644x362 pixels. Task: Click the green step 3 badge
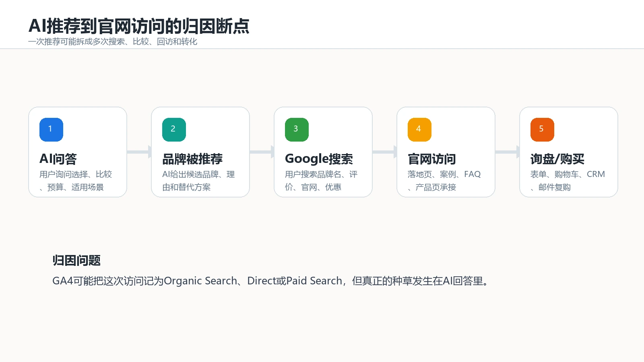click(x=297, y=130)
